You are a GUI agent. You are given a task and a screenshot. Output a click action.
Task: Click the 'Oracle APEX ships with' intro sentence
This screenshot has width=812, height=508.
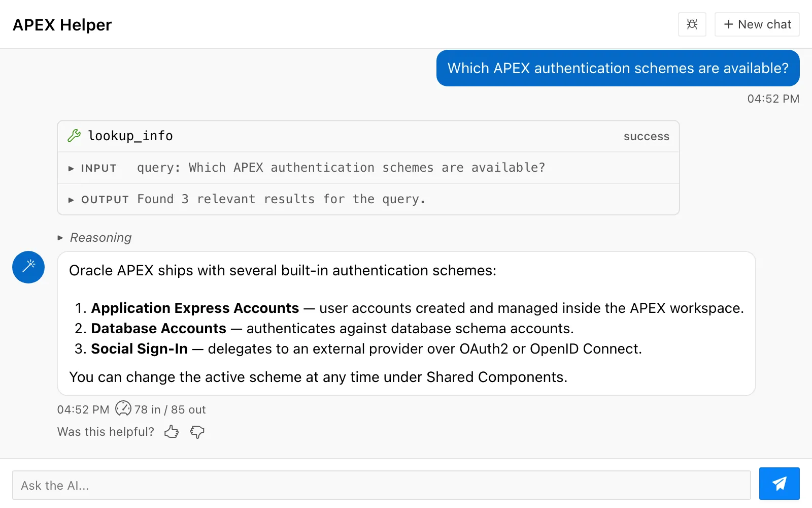tap(283, 270)
